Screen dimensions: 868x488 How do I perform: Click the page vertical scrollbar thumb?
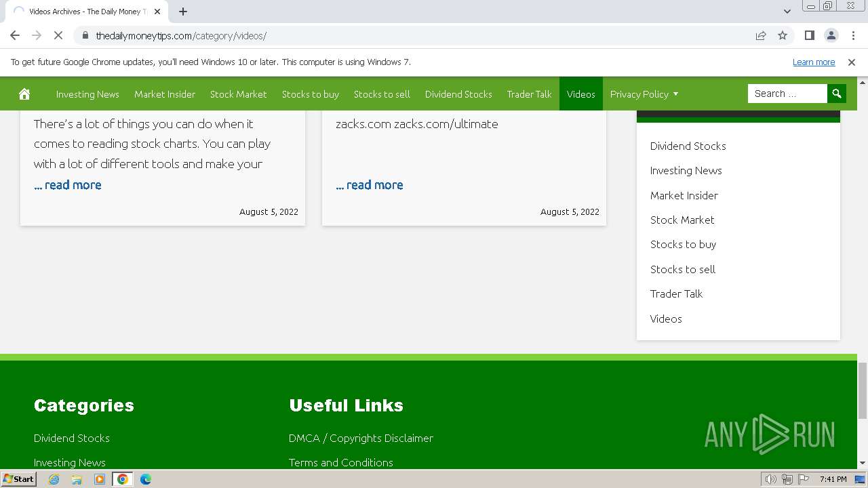863,390
